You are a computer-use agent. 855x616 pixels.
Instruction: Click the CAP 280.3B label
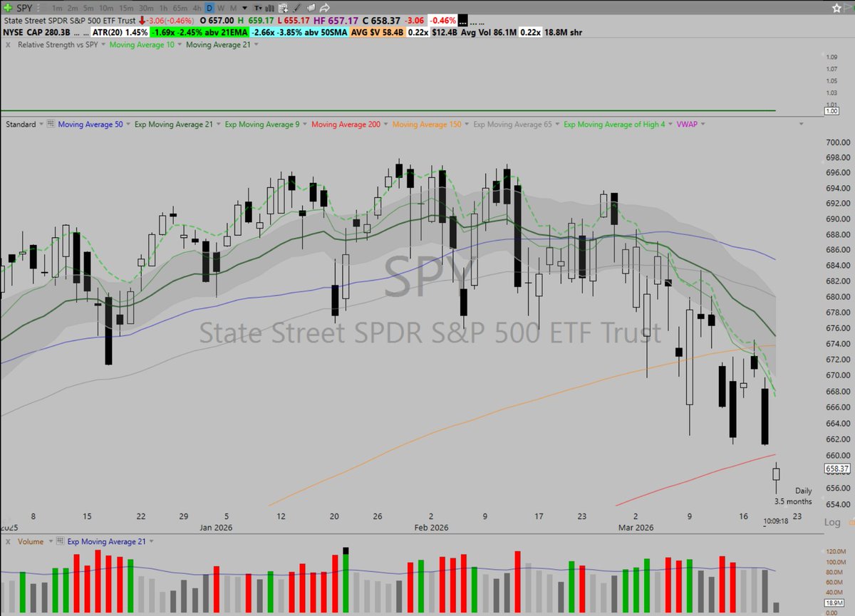(48, 33)
